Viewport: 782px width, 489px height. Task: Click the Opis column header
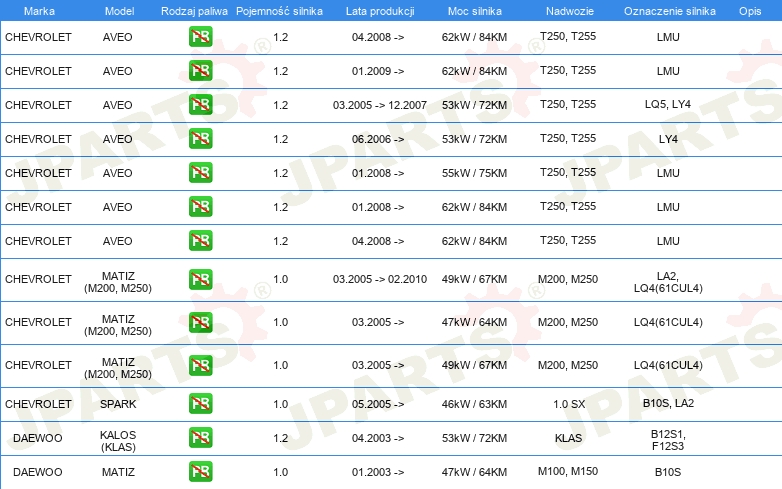(750, 11)
